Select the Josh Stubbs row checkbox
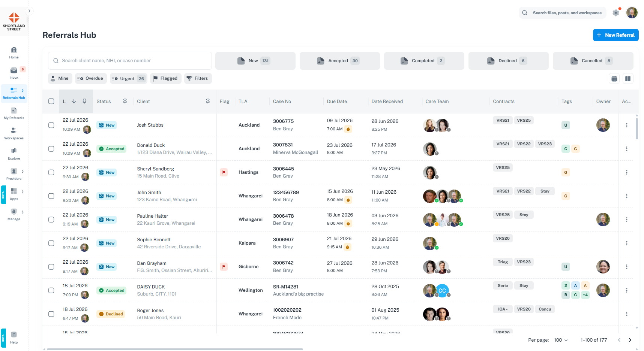644x351 pixels. click(x=51, y=125)
